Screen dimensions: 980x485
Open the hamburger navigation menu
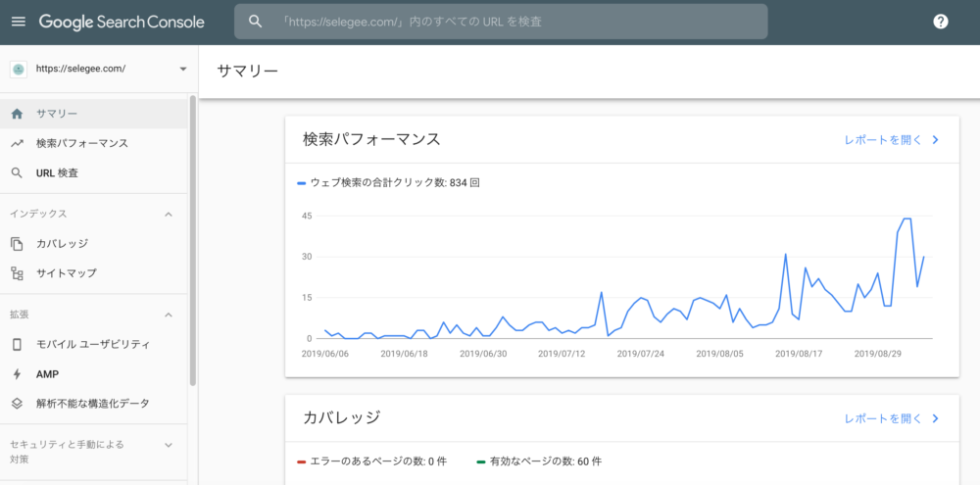[x=19, y=22]
